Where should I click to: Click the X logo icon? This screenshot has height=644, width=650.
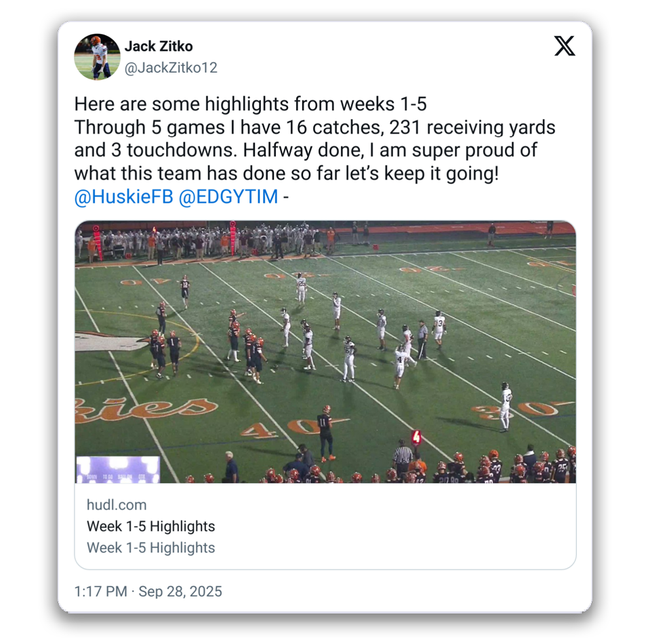click(564, 45)
